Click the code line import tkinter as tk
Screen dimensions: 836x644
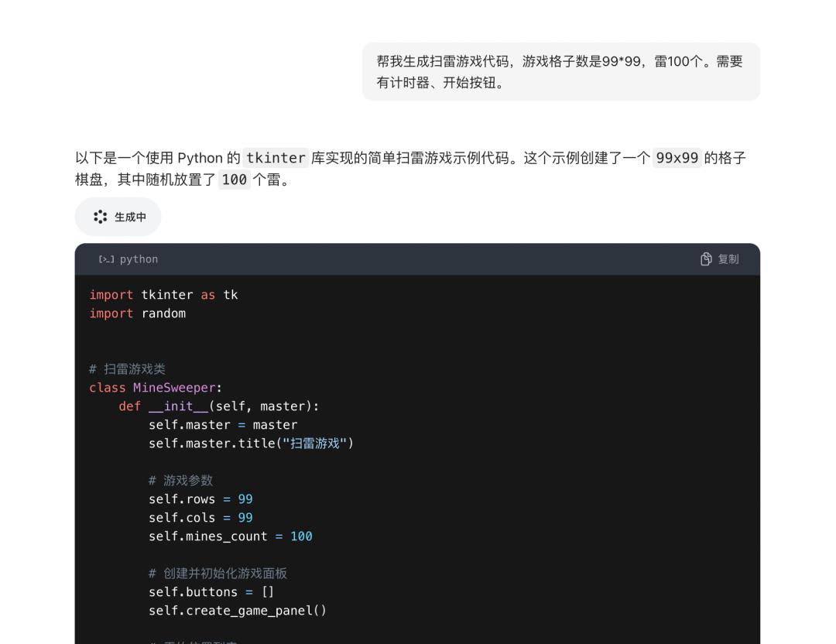point(163,295)
